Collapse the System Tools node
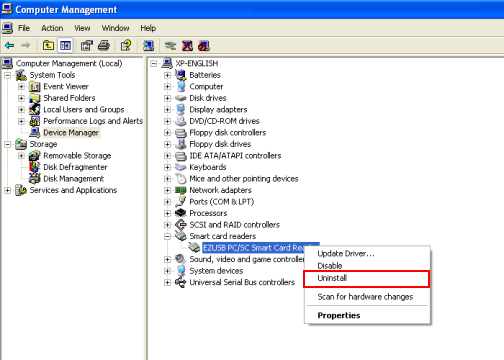 point(8,75)
